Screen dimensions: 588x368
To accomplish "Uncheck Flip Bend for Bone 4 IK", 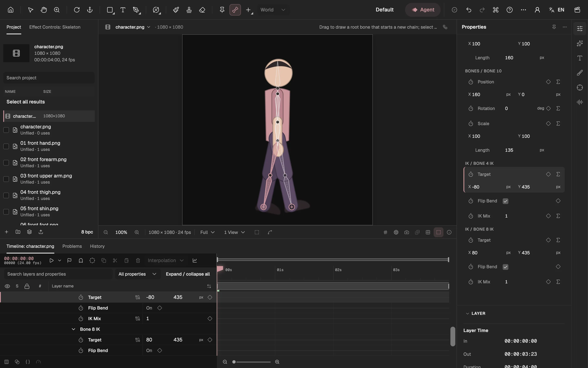I will point(505,201).
